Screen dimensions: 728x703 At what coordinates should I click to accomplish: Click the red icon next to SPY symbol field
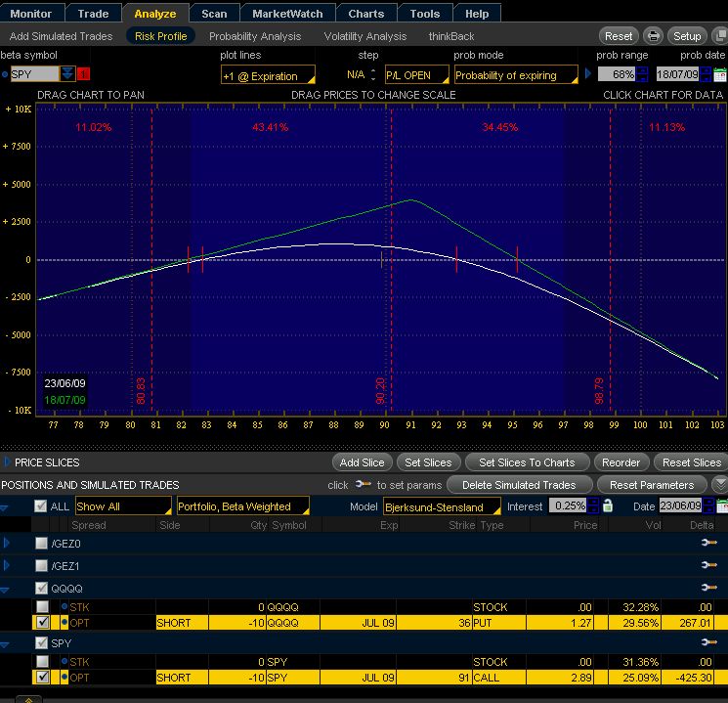pyautogui.click(x=83, y=74)
